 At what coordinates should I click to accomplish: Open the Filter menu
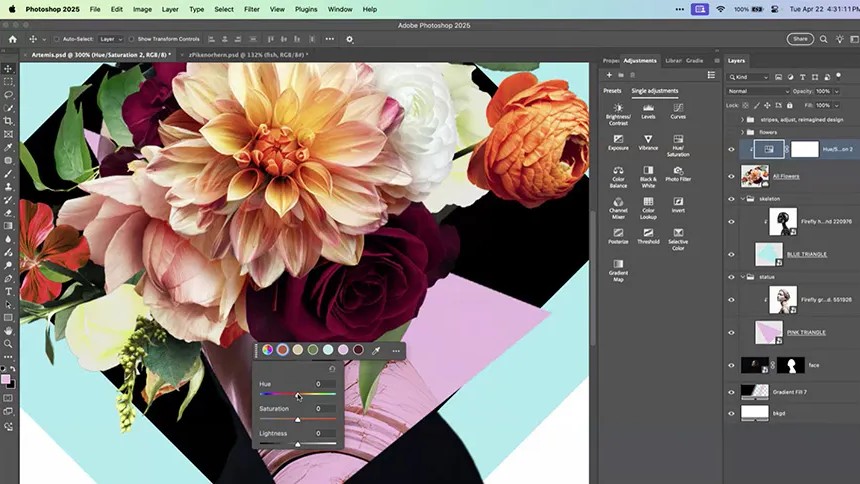tap(251, 9)
